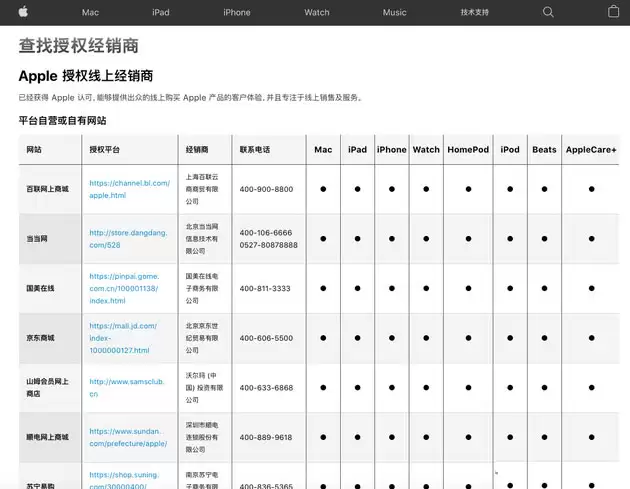
Task: Click the Apple 授权线上经销商 heading
Action: (x=86, y=76)
